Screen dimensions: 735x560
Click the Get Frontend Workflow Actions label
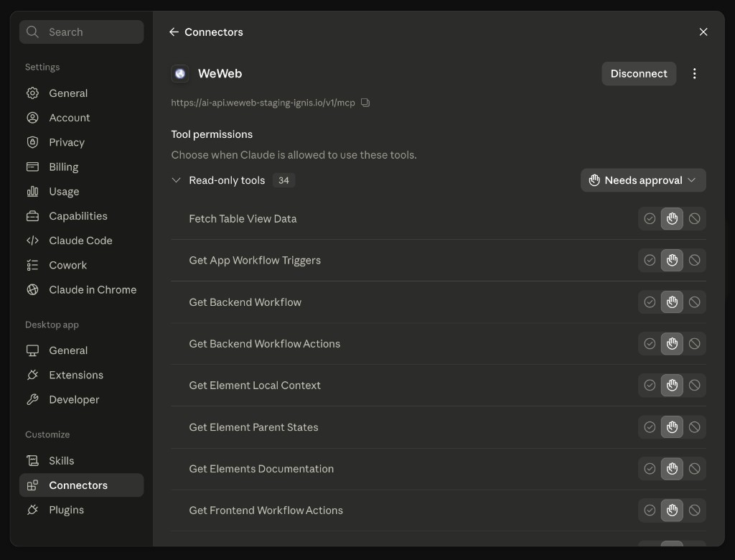[x=266, y=510]
